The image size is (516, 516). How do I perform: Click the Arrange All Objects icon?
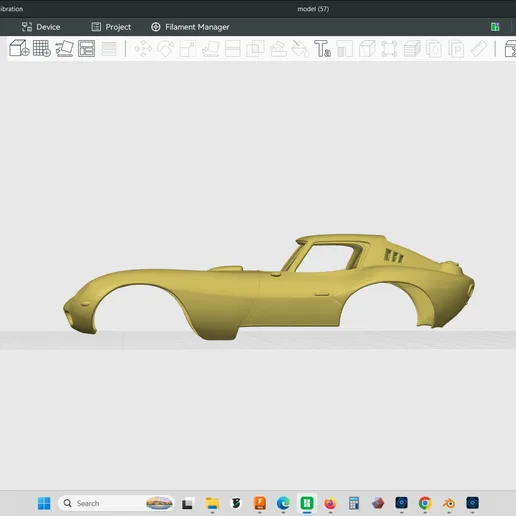(86, 48)
